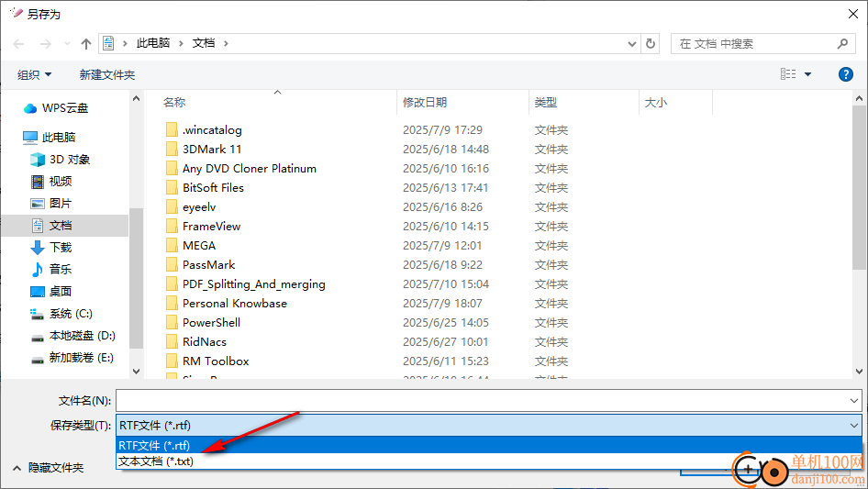Sort by 名称 column
The image size is (868, 489).
(x=174, y=103)
